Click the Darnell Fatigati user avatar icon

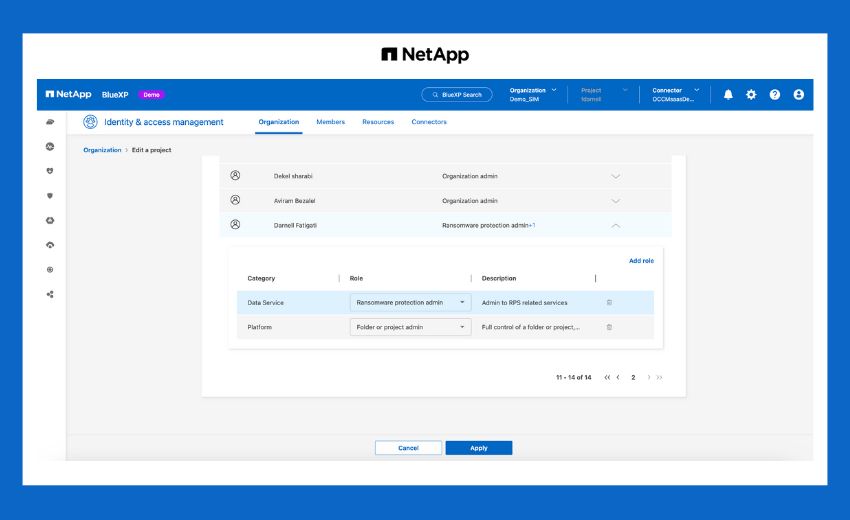click(235, 224)
